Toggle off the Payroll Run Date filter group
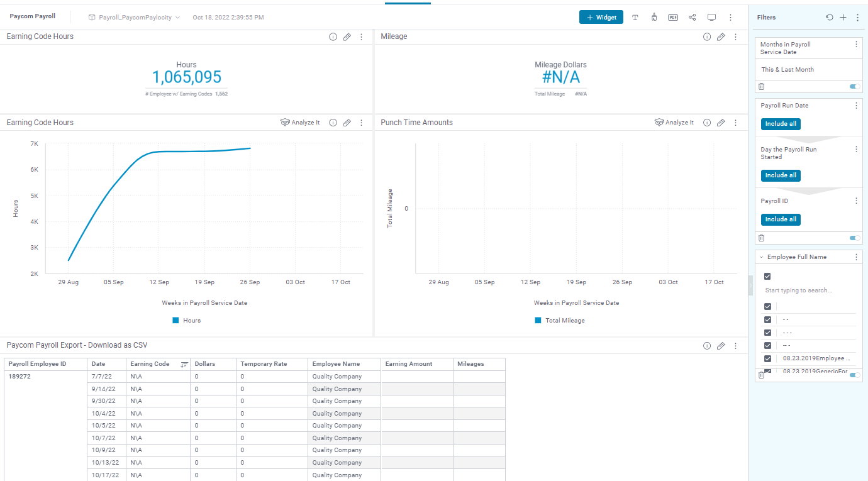The width and height of the screenshot is (868, 481). (x=855, y=238)
